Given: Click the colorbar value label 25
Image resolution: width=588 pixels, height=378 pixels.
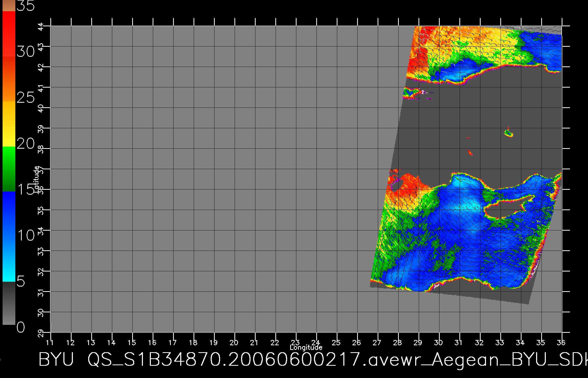Looking at the screenshot, I should 26,98.
